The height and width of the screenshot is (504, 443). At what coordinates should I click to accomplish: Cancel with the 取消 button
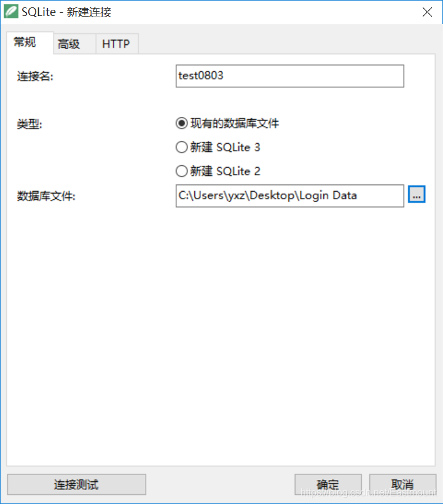click(402, 484)
